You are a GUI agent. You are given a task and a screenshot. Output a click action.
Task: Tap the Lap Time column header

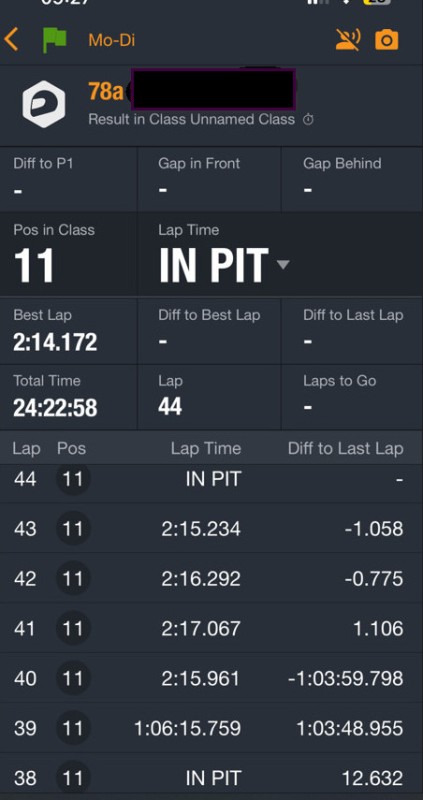206,448
